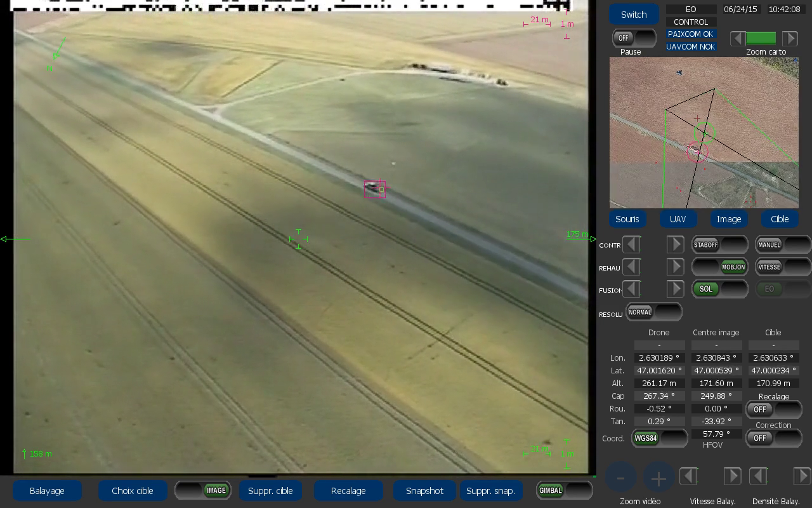Increase the REHAU value with right arrow
This screenshot has width=812, height=508.
point(675,267)
